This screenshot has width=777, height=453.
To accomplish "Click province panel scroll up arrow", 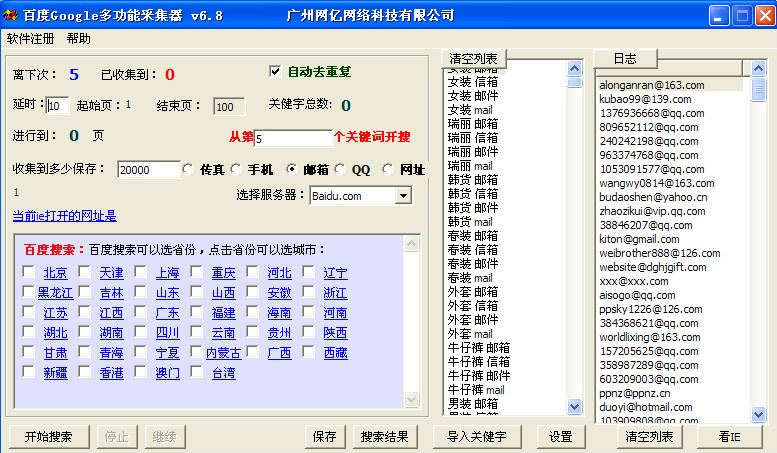I will [x=411, y=243].
